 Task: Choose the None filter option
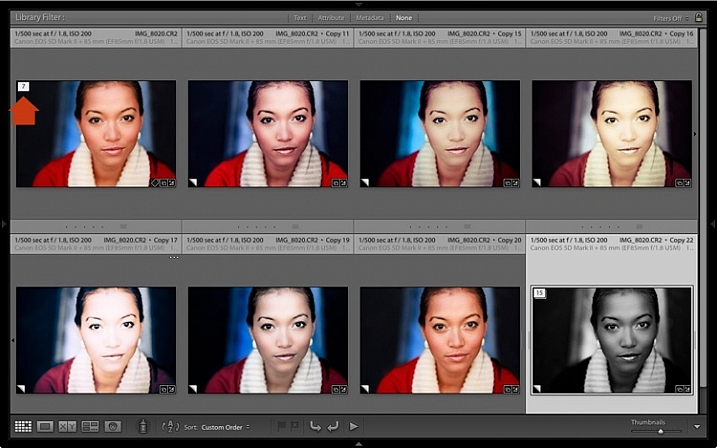pyautogui.click(x=404, y=18)
